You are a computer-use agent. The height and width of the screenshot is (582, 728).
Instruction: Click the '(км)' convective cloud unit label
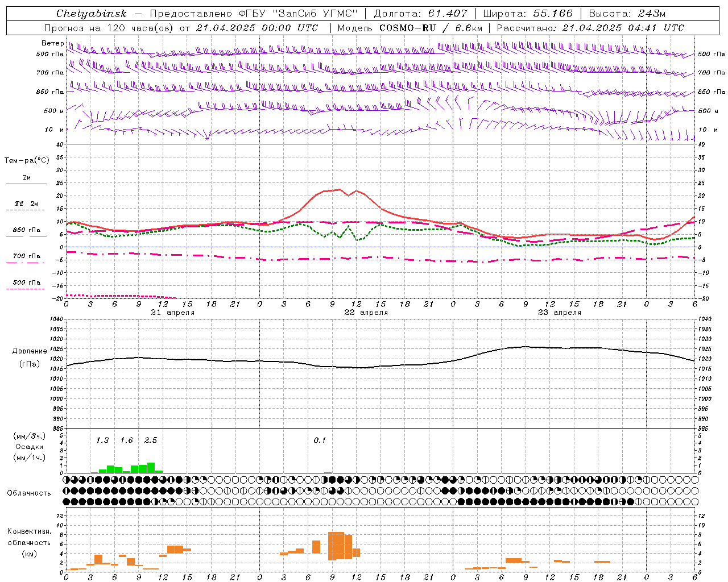click(29, 553)
